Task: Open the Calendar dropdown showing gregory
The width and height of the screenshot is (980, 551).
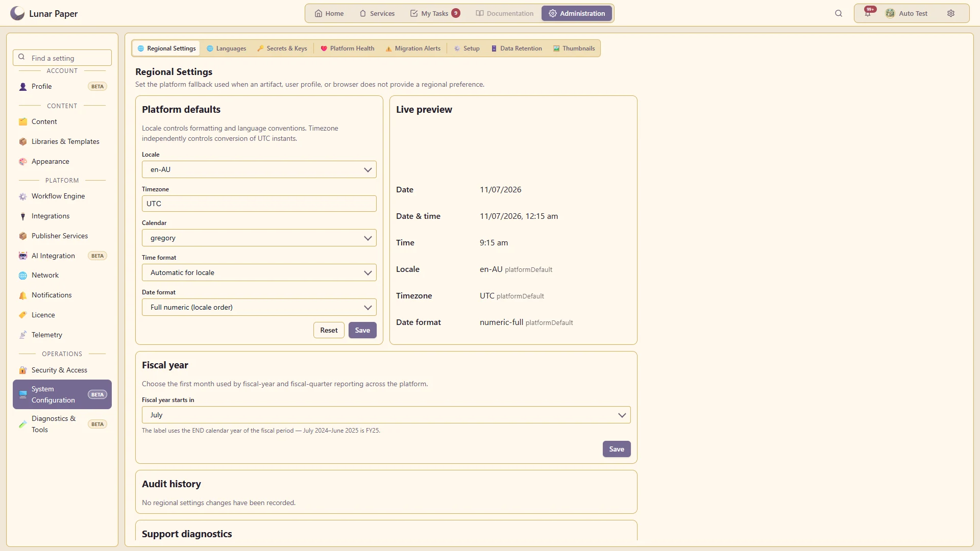Action: point(259,238)
